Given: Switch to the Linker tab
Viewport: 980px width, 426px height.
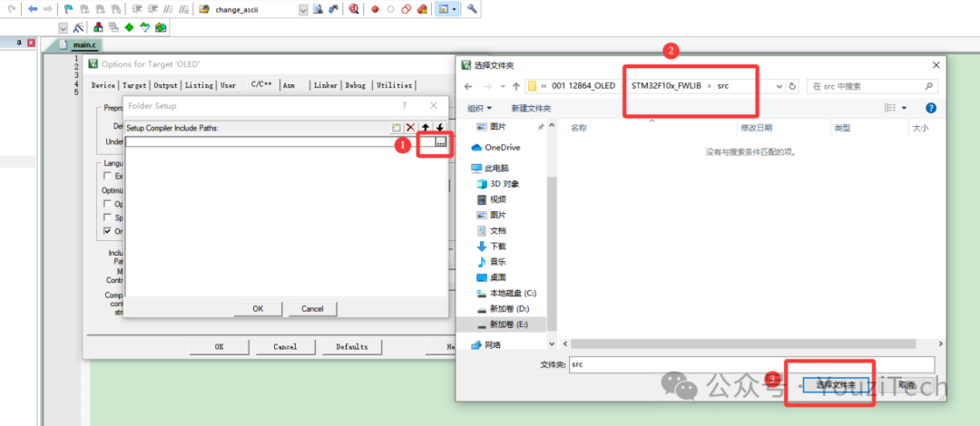Looking at the screenshot, I should (326, 85).
